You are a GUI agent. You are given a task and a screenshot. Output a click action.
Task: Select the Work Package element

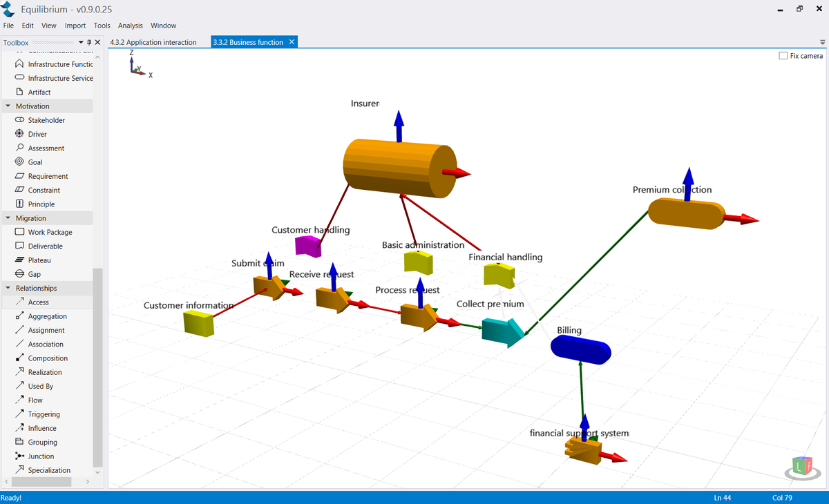click(x=44, y=233)
